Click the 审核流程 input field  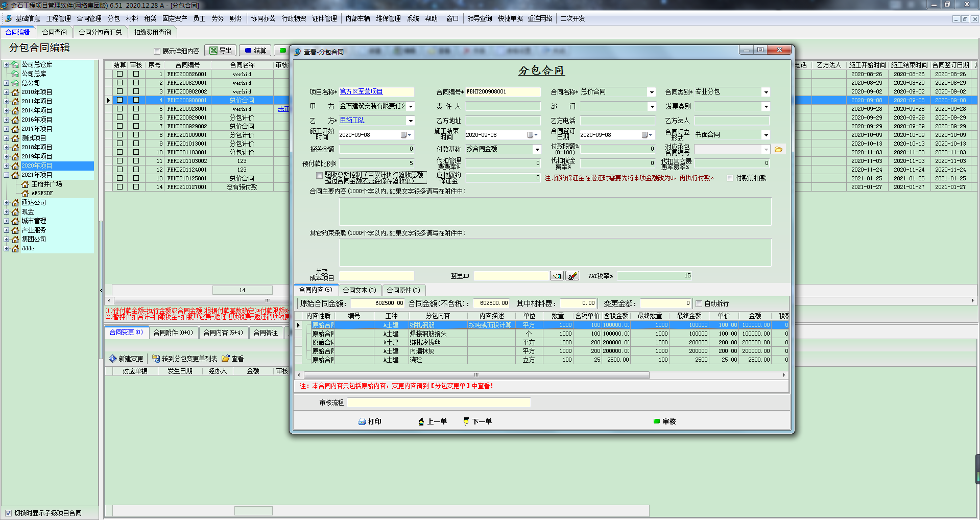439,403
